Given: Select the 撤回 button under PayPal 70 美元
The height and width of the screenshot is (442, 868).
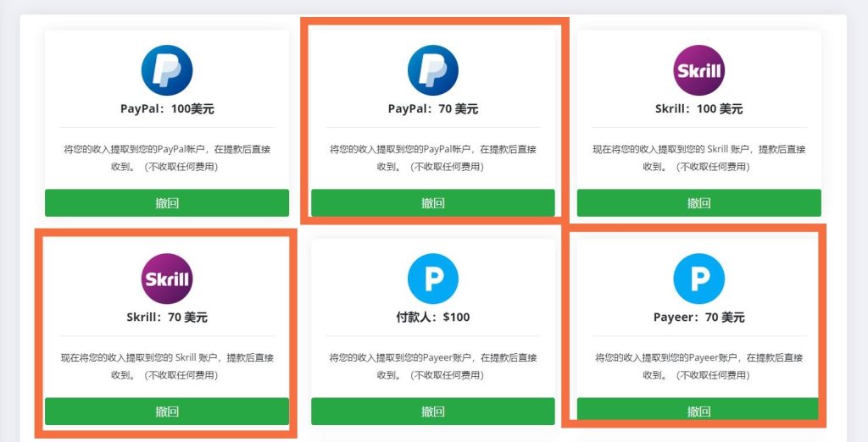Looking at the screenshot, I should point(433,203).
